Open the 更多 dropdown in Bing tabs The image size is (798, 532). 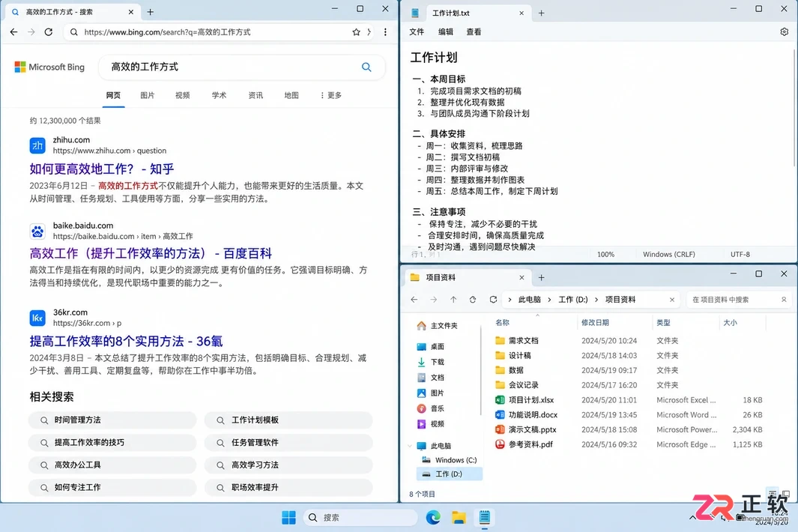[330, 95]
